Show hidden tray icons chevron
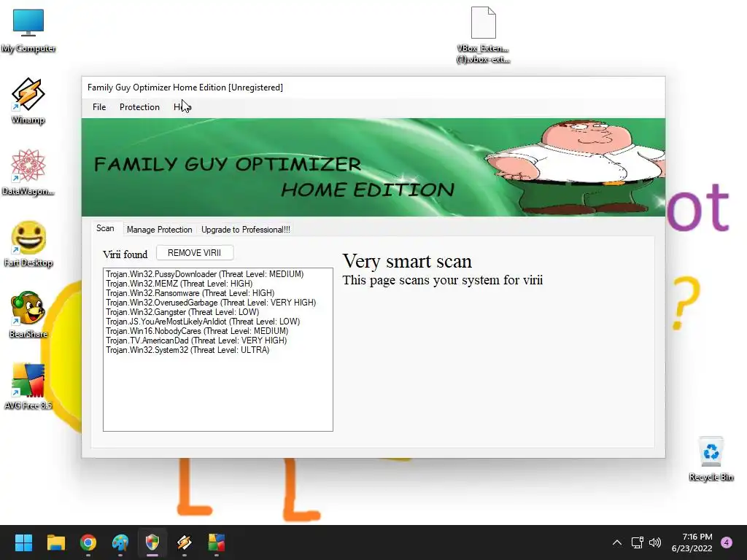The image size is (747, 560). coord(617,542)
